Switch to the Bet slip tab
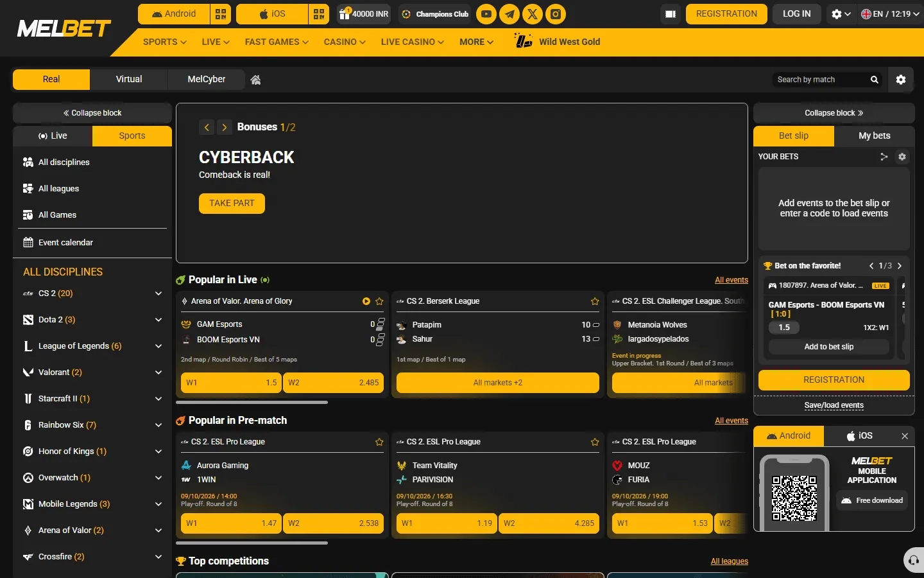Viewport: 924px width, 578px height. coord(794,136)
